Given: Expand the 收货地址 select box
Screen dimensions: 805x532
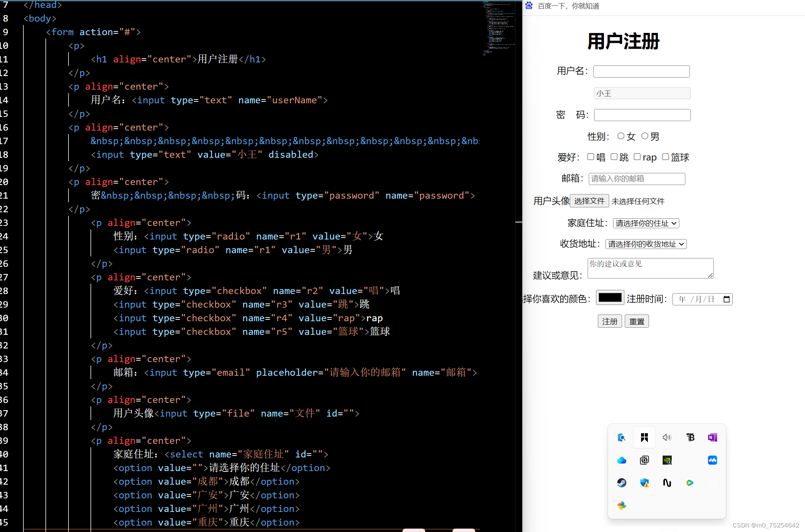Looking at the screenshot, I should click(646, 244).
